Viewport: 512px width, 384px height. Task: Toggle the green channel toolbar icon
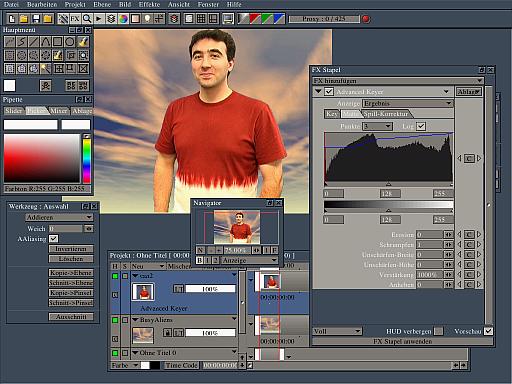coord(267,19)
